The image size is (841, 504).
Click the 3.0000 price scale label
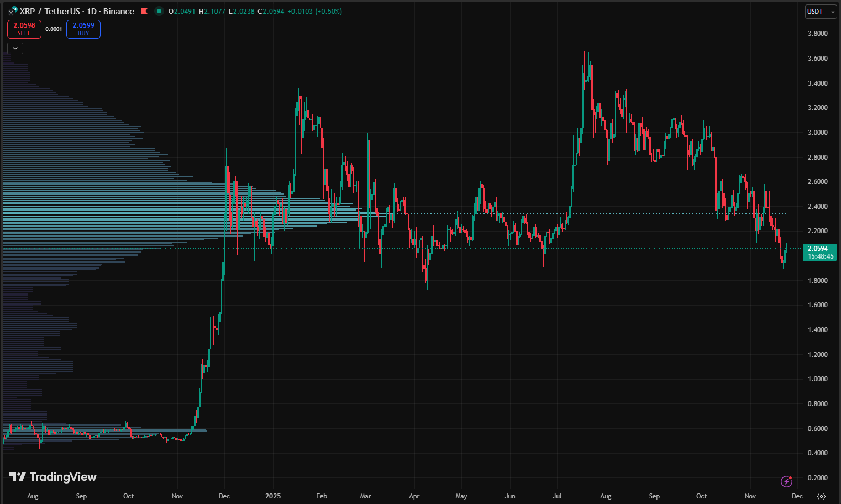click(x=817, y=133)
